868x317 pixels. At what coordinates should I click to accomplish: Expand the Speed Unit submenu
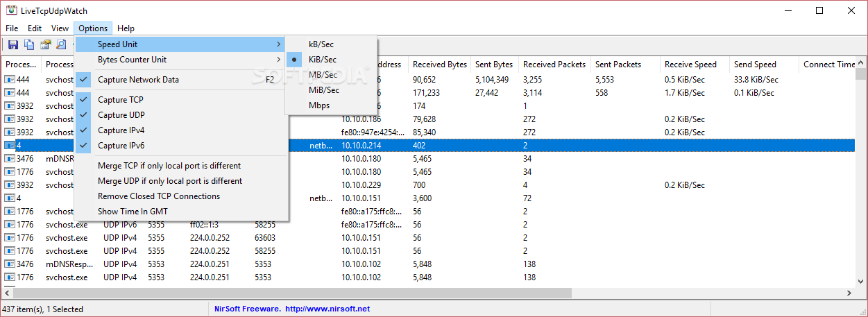click(181, 44)
